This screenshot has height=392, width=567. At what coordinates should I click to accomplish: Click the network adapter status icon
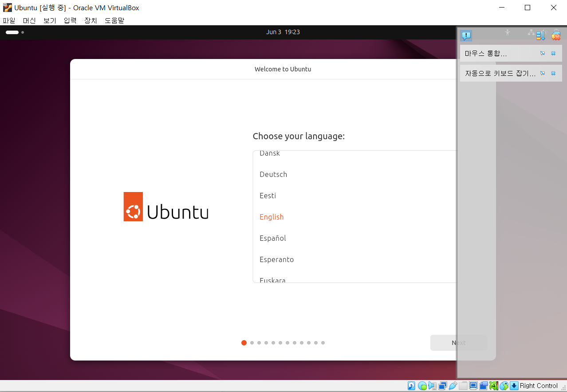click(x=443, y=386)
